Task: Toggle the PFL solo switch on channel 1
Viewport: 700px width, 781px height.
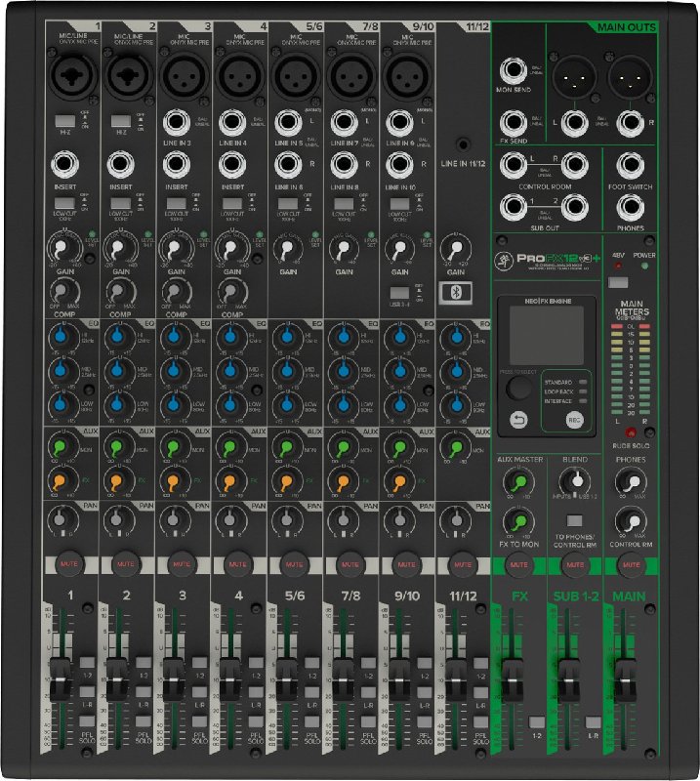Action: click(87, 720)
